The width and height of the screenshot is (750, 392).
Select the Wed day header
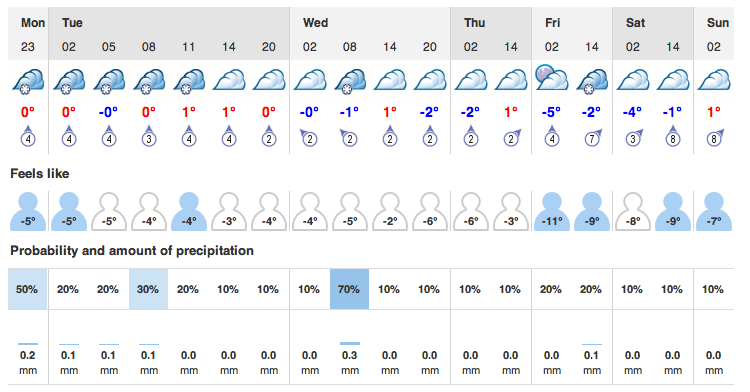tap(315, 22)
